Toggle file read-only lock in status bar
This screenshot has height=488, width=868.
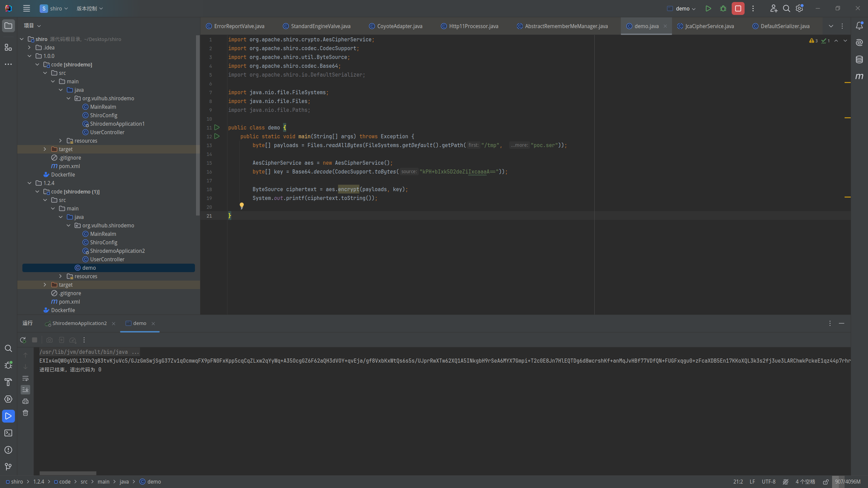(826, 482)
